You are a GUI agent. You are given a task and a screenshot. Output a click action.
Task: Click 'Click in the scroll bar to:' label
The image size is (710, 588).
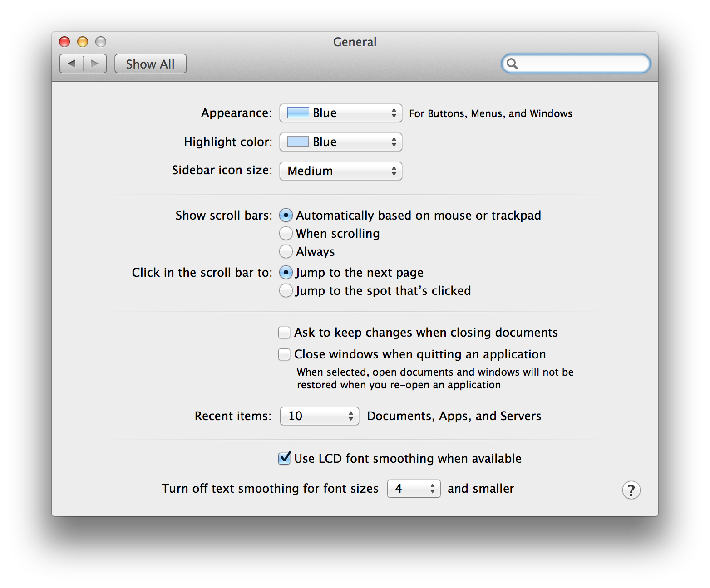click(x=202, y=273)
